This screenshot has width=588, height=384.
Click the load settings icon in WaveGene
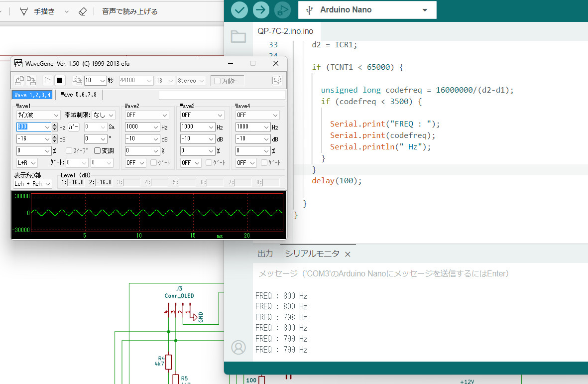coord(19,80)
